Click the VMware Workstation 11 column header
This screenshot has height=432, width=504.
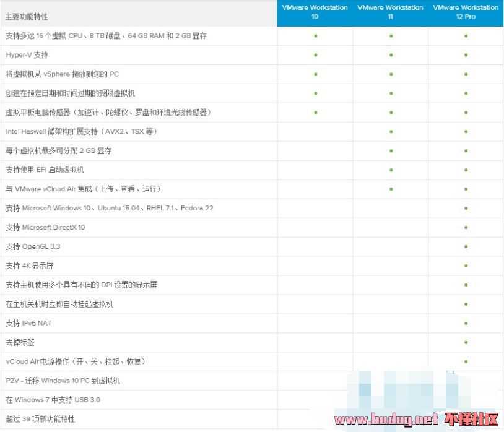390,12
